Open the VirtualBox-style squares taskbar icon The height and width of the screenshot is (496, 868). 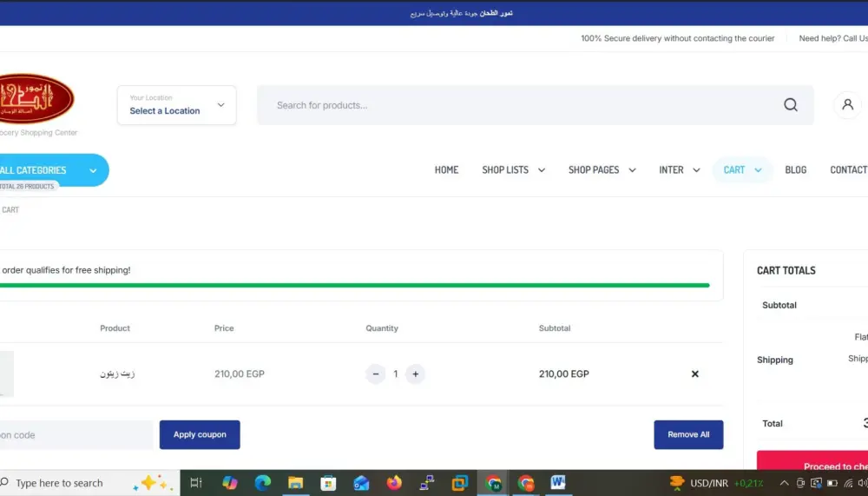459,483
